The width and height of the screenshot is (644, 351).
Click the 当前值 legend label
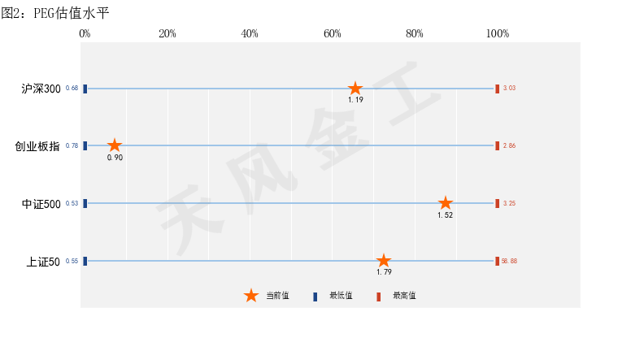point(277,295)
